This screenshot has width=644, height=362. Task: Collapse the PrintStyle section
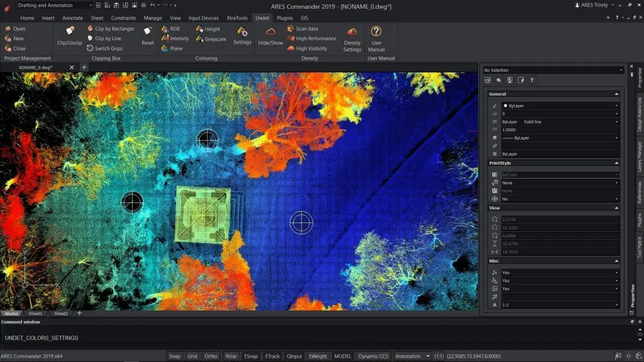[617, 163]
